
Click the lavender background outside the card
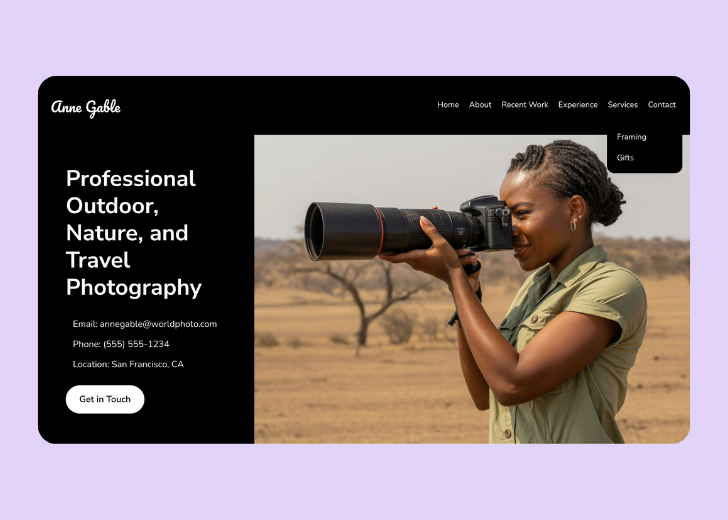(x=364, y=483)
